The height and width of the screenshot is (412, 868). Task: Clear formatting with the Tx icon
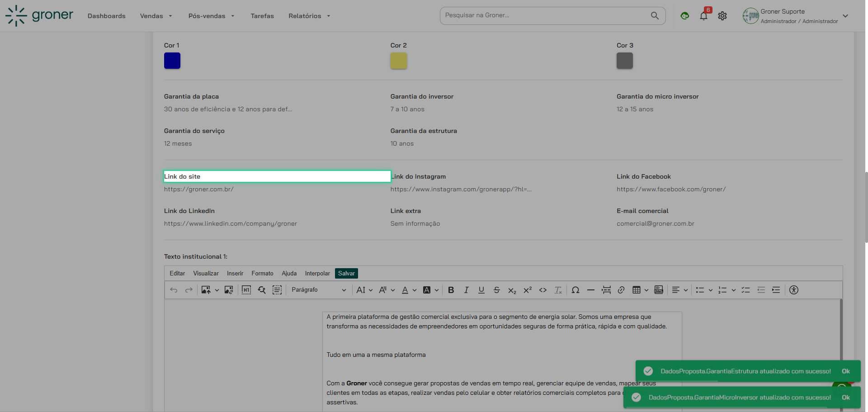click(558, 290)
